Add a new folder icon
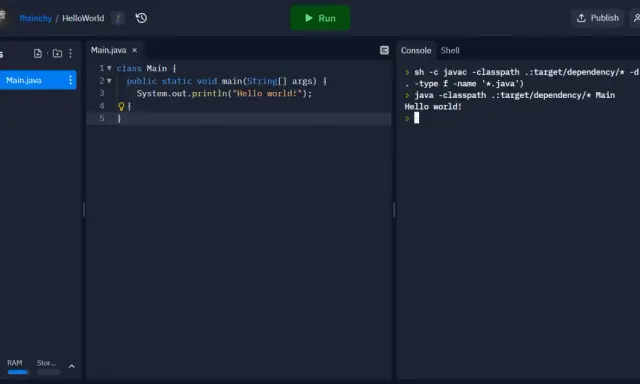The width and height of the screenshot is (640, 384). (x=58, y=53)
